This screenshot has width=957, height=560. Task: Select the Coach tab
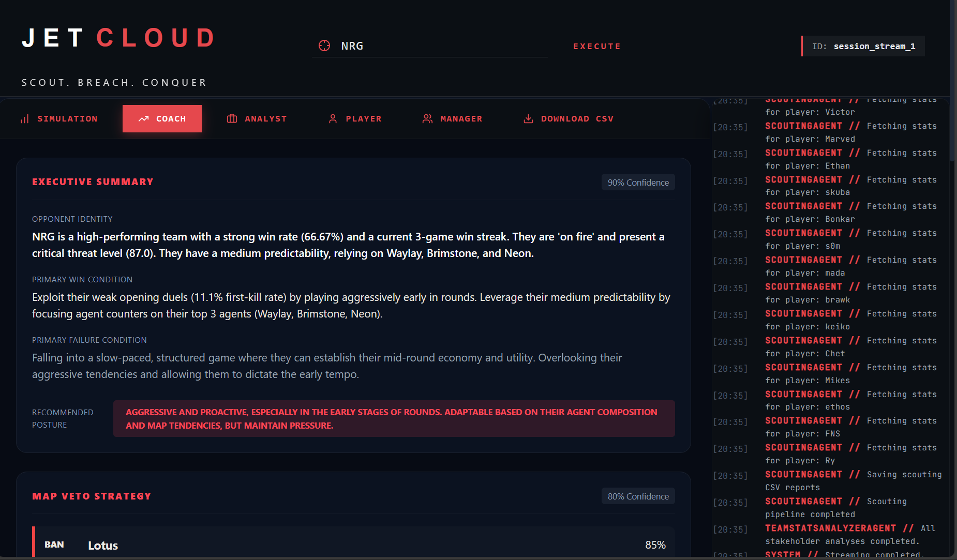[x=162, y=119]
